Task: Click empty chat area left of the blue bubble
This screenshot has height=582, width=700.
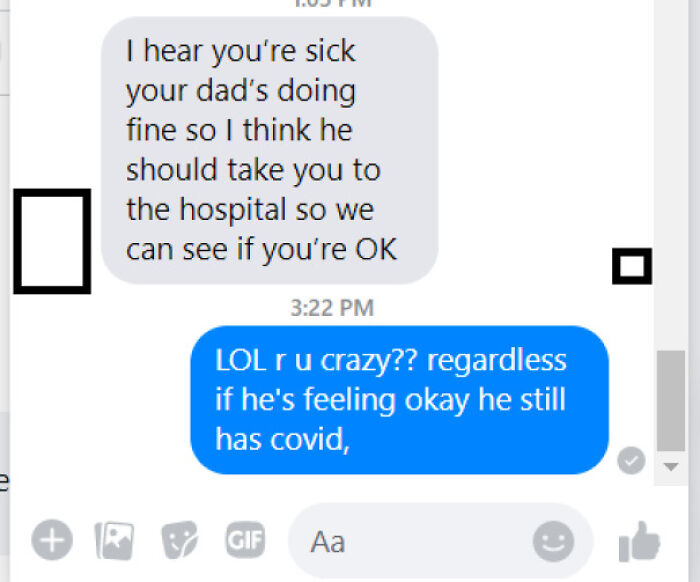Action: 98,399
